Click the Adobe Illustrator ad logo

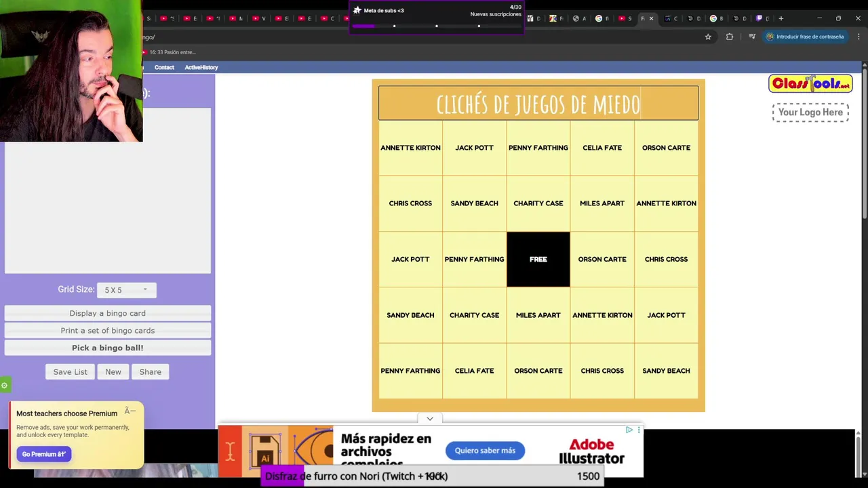591,451
